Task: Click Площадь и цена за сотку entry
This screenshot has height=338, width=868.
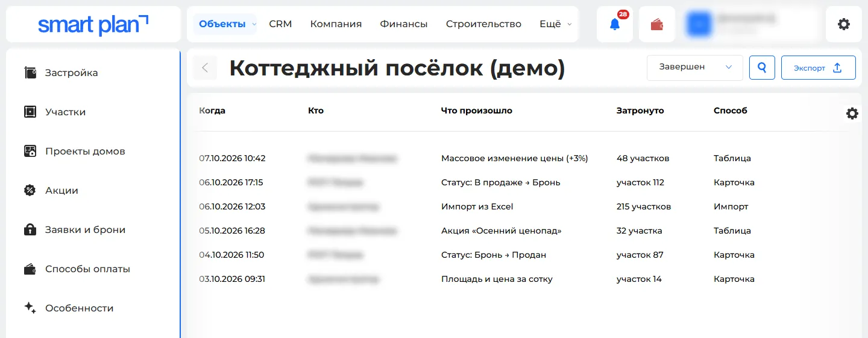Action: (x=497, y=279)
